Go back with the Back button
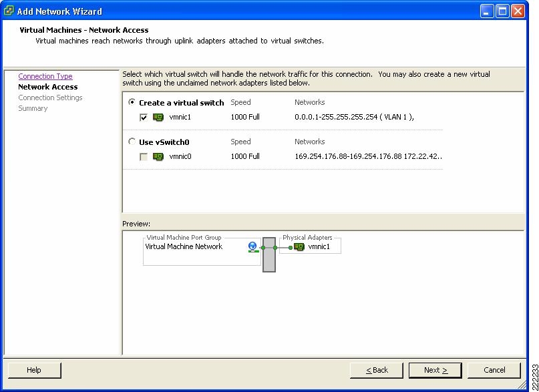Screen dimensions: 539x392 point(377,370)
